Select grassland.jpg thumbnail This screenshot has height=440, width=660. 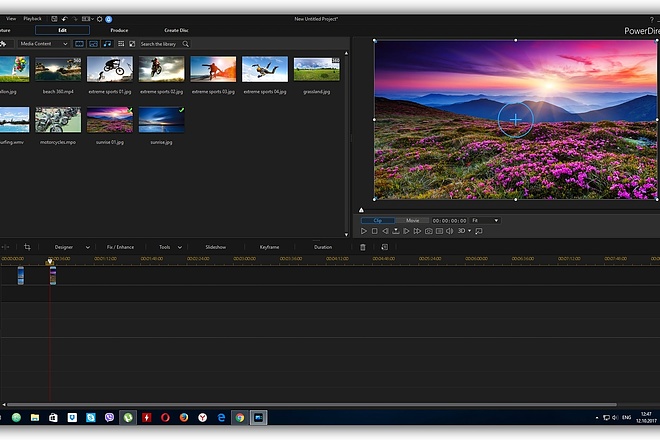click(317, 69)
